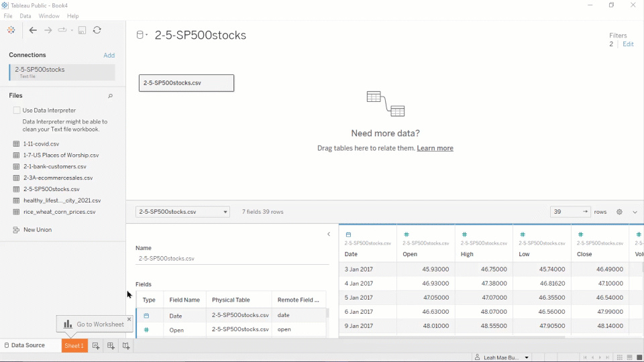
Task: Click table icon beside 2-1-bank-customers.csv
Action: tap(16, 167)
